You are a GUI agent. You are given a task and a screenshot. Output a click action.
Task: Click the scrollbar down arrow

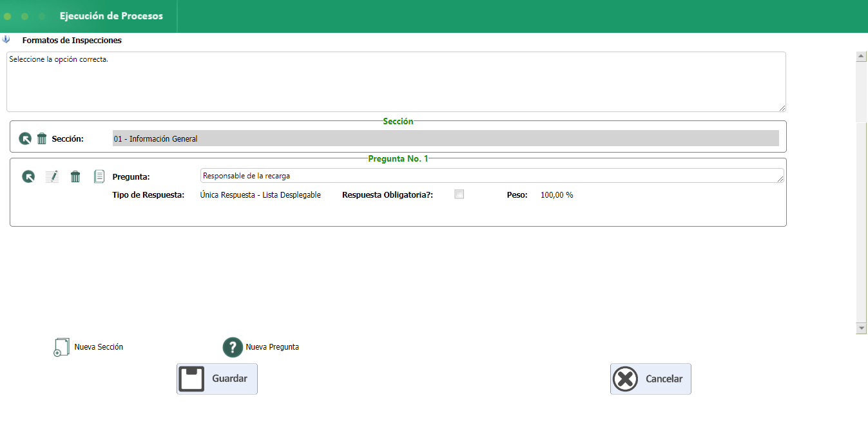click(x=861, y=328)
